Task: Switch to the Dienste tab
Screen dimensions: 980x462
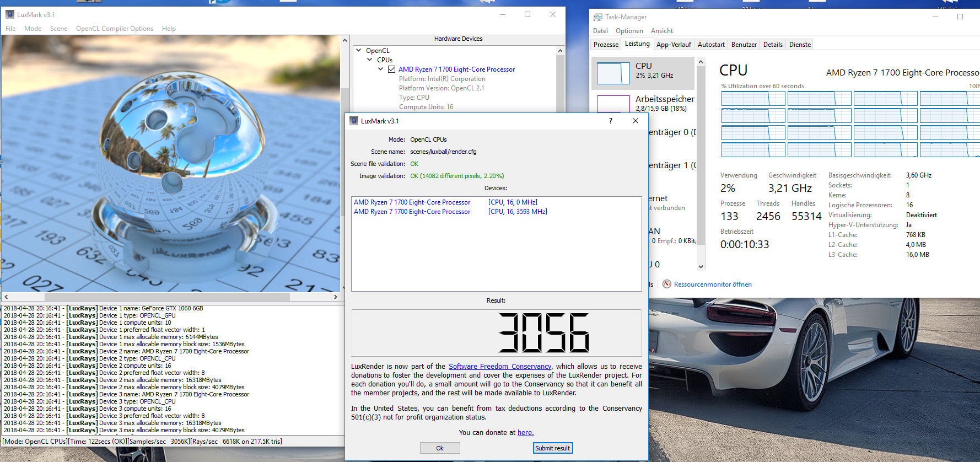Action: (800, 45)
